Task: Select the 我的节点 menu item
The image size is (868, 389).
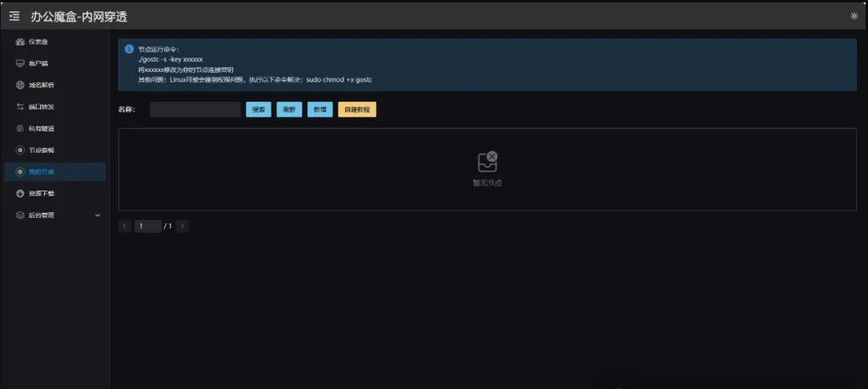Action: [42, 171]
